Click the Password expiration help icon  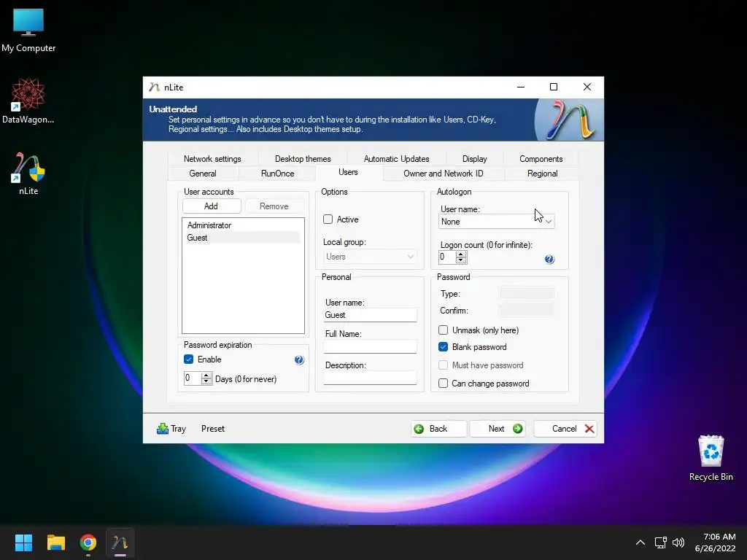pyautogui.click(x=298, y=360)
